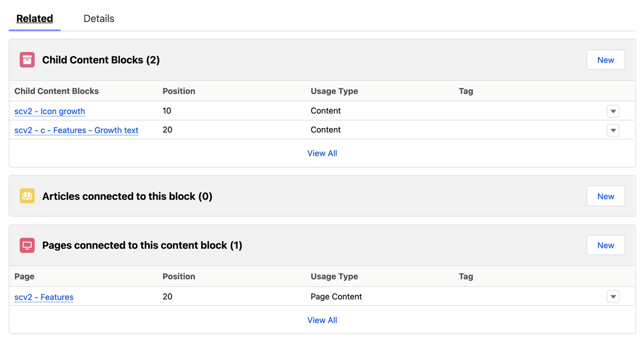Click the Page column header
The width and height of the screenshot is (644, 339).
point(24,276)
